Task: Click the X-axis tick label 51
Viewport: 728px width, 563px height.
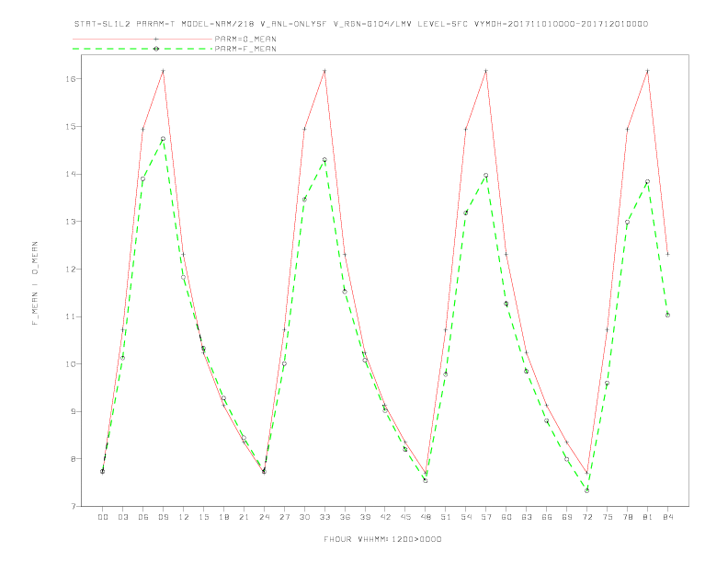Action: point(446,517)
